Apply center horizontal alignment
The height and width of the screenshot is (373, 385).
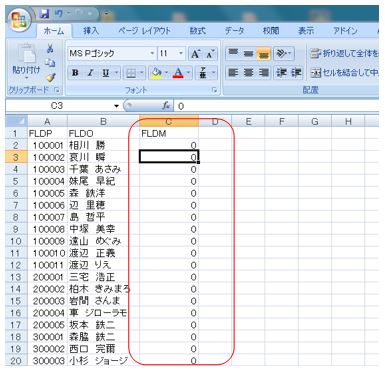[248, 72]
